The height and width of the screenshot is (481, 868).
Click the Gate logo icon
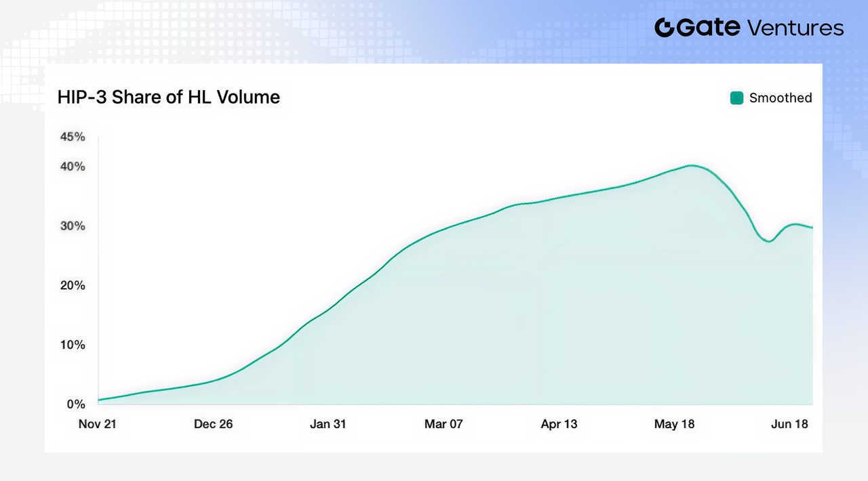[665, 28]
